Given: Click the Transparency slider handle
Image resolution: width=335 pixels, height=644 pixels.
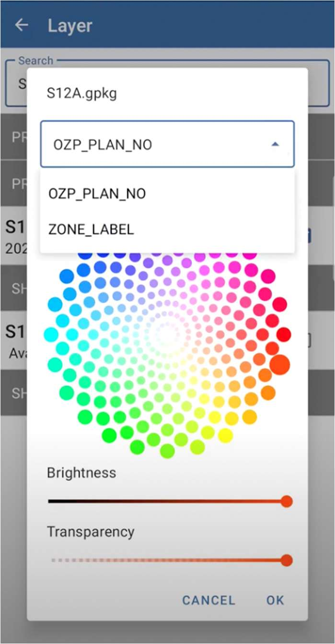Looking at the screenshot, I should click(x=287, y=560).
